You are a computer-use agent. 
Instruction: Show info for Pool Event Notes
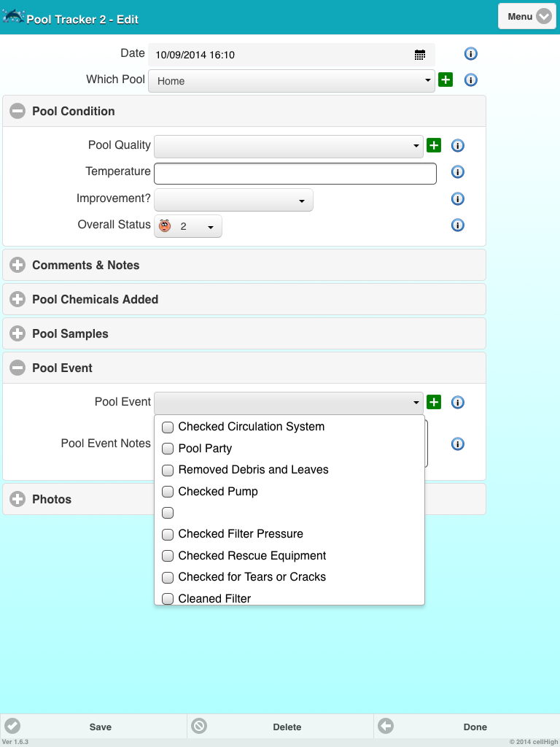[x=457, y=444]
